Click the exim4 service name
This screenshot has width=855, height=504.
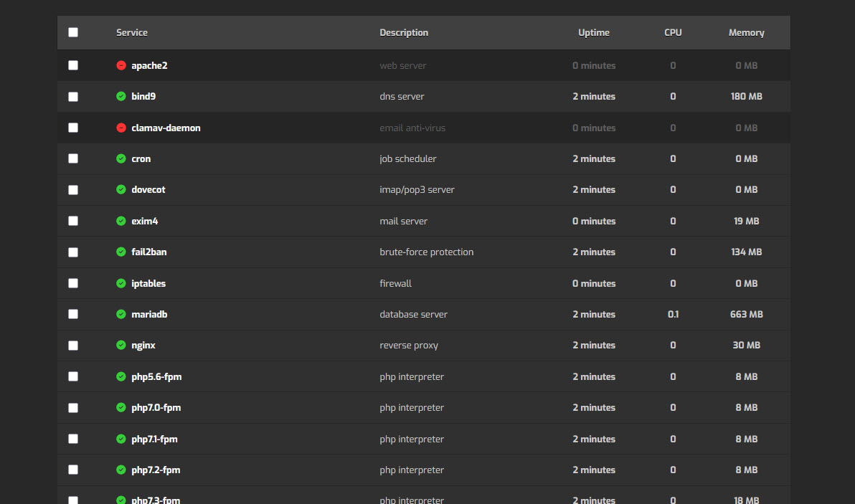pyautogui.click(x=144, y=222)
